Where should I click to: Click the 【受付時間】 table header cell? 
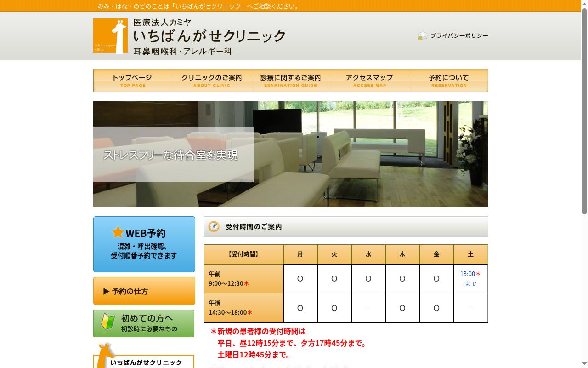pos(243,254)
